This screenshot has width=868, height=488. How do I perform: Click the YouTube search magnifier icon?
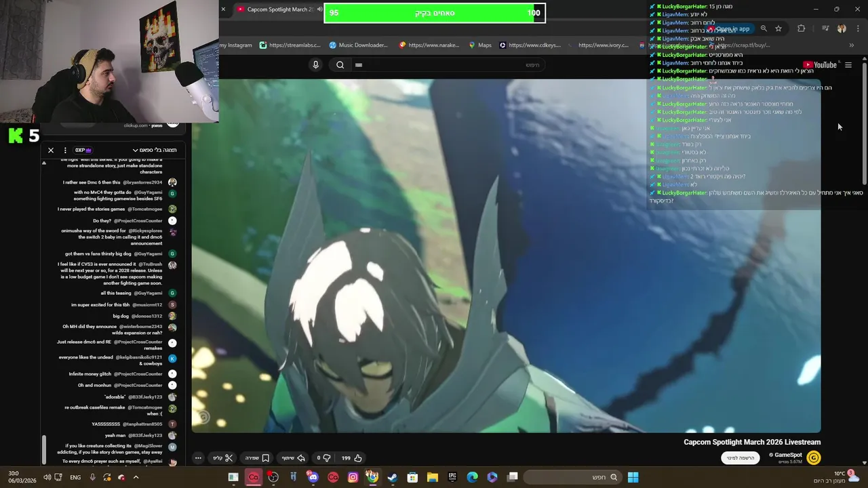340,65
